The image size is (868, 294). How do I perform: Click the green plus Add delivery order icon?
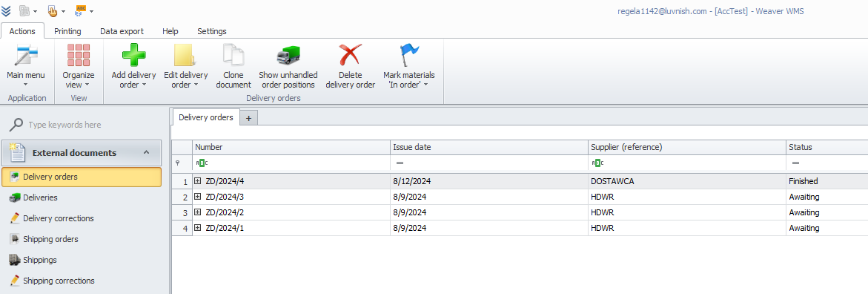tap(133, 55)
